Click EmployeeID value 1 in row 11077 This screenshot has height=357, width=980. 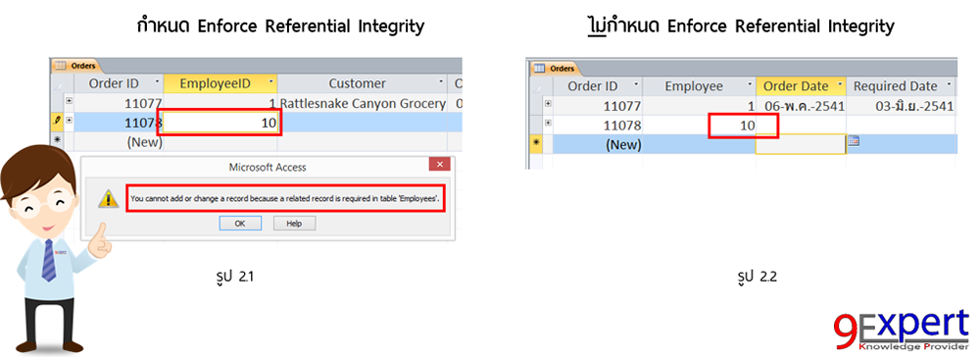click(220, 103)
